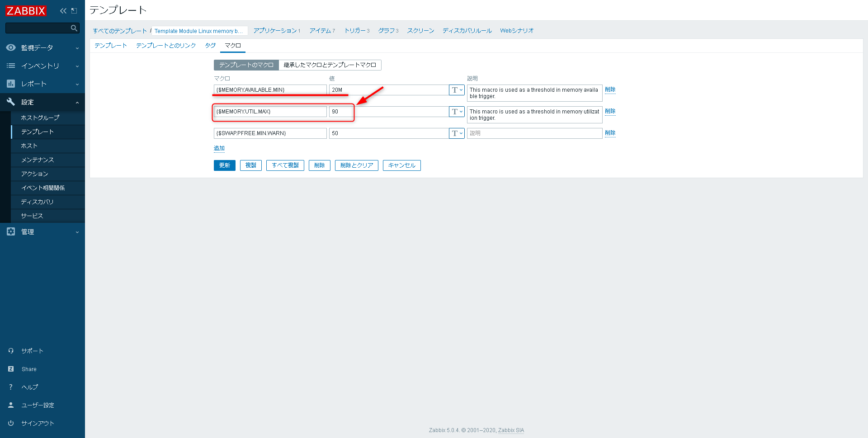Screen dimensions: 868x438
Task: Expand the レポート menu chevron
Action: click(77, 84)
